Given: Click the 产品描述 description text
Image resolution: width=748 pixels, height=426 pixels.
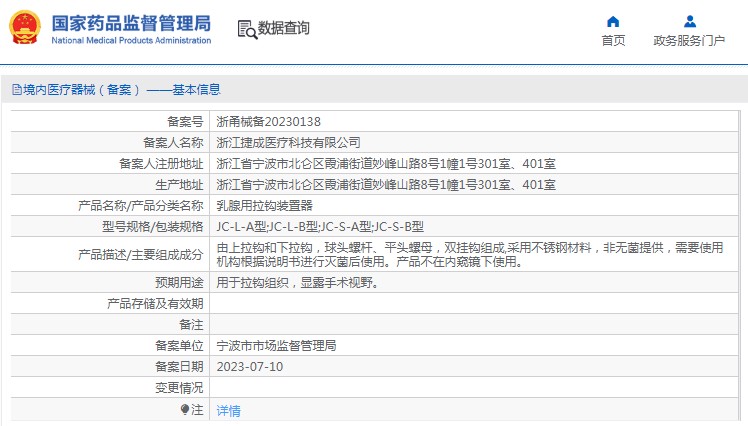Looking at the screenshot, I should (470, 254).
